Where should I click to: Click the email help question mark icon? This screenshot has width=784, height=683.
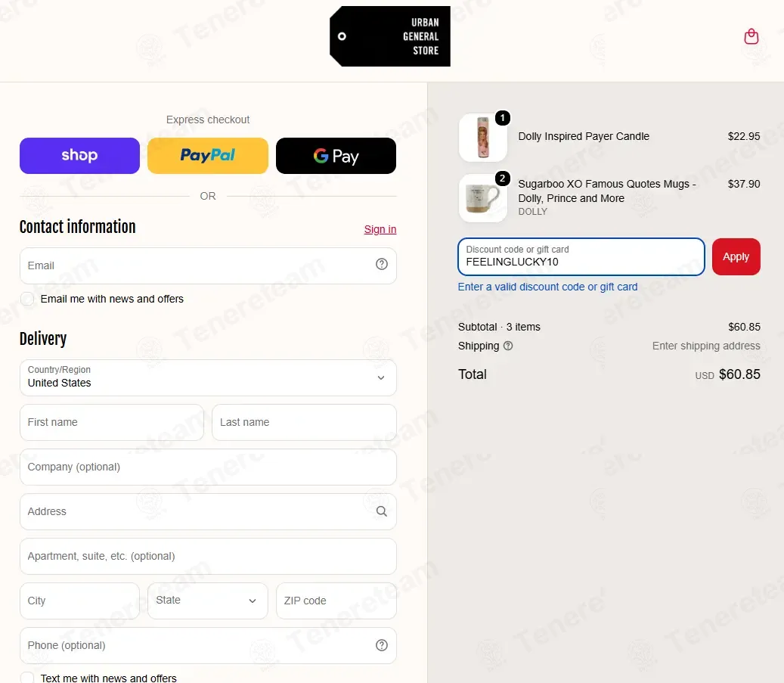click(x=382, y=264)
